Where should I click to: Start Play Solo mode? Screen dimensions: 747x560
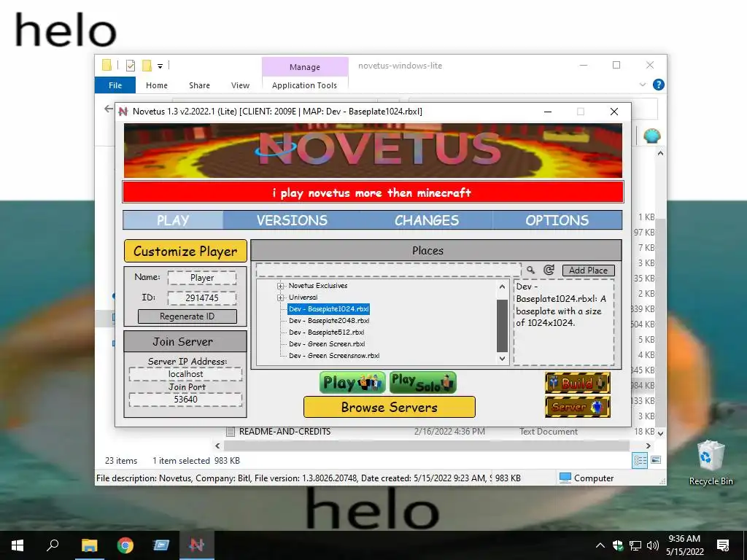pos(422,383)
